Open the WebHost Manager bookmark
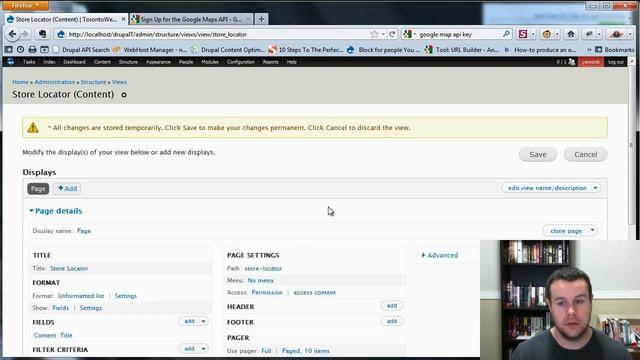 [x=150, y=50]
